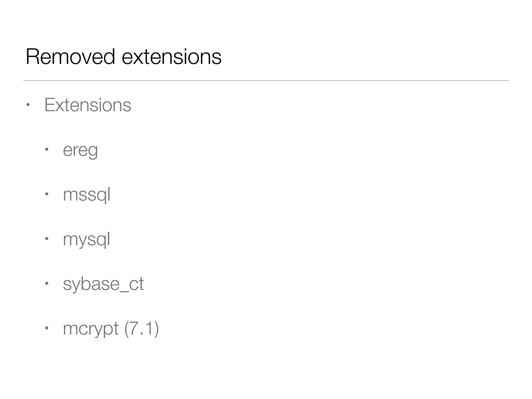
Task: Click the word 'mcrypt' in last item
Action: coord(91,329)
